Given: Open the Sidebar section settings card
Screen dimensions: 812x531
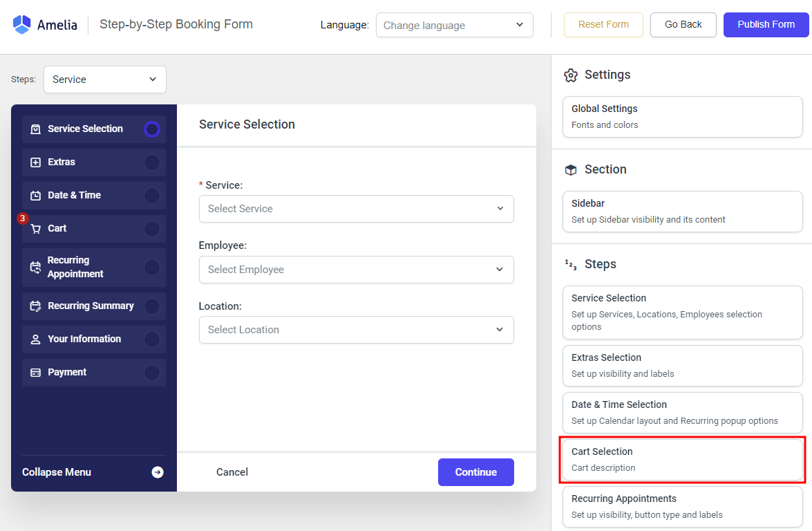Looking at the screenshot, I should pos(683,212).
